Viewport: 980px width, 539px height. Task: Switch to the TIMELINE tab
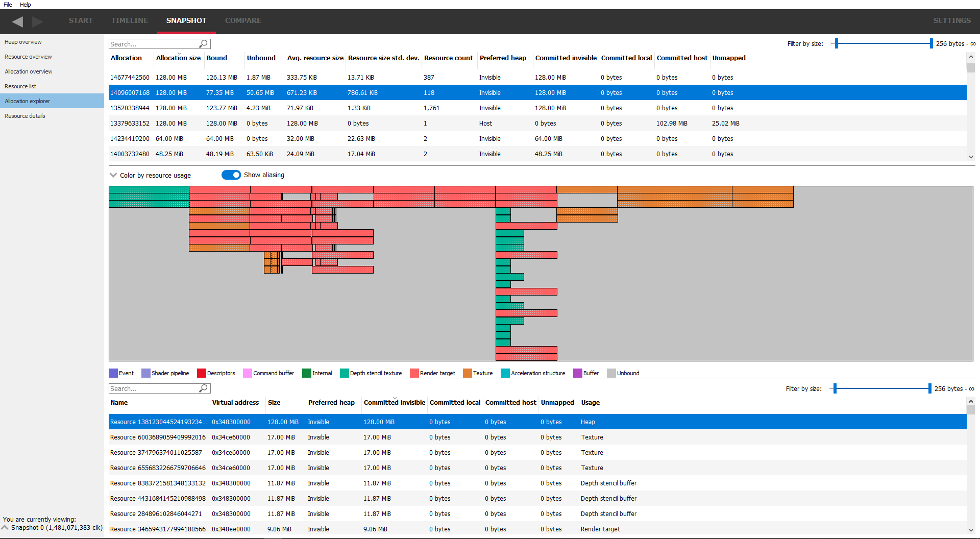[130, 20]
